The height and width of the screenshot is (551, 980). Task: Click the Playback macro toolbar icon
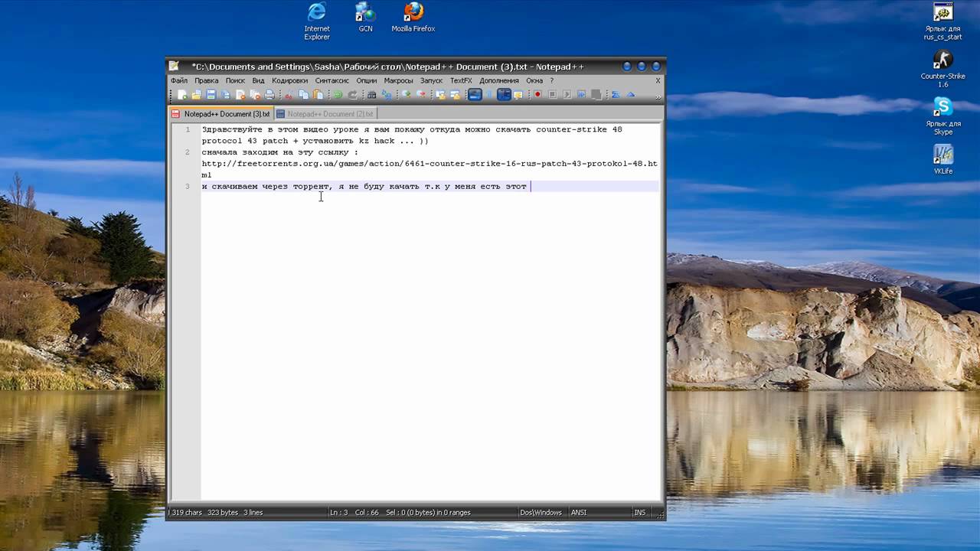(x=567, y=95)
